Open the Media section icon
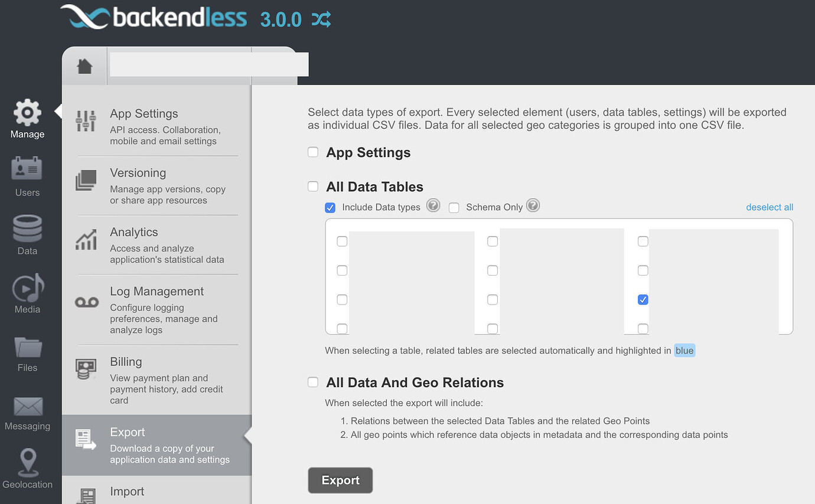The width and height of the screenshot is (815, 504). point(27,287)
